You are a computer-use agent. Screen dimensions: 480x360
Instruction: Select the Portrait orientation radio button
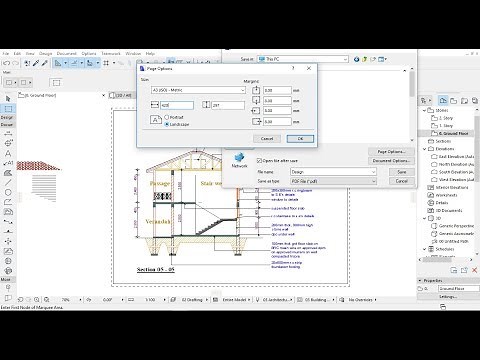pyautogui.click(x=167, y=117)
